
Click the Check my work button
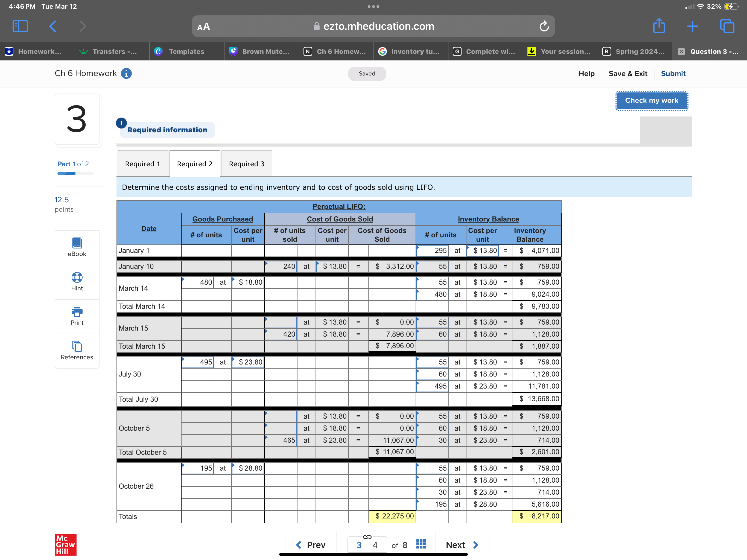point(651,101)
